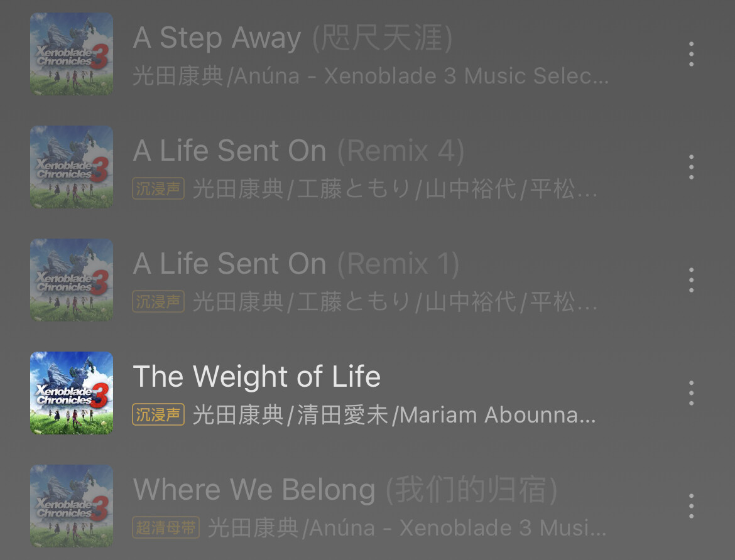Image resolution: width=735 pixels, height=560 pixels.
Task: Tap the 沉浸声 badge on The Weight of Life
Action: coord(158,415)
